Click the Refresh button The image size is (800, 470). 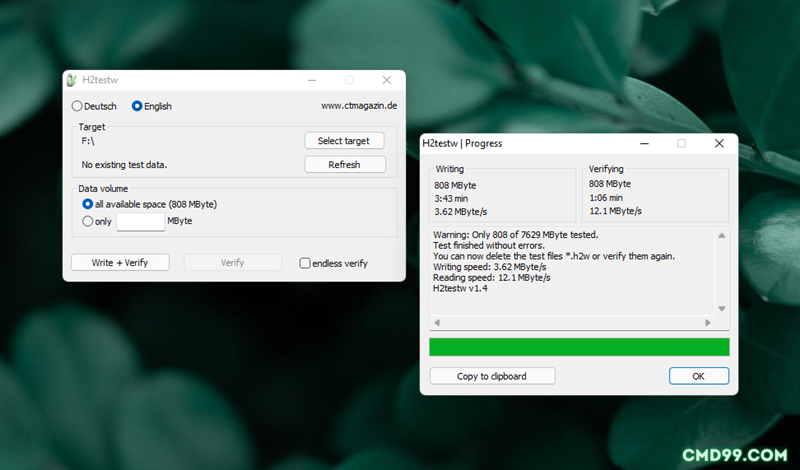point(345,164)
